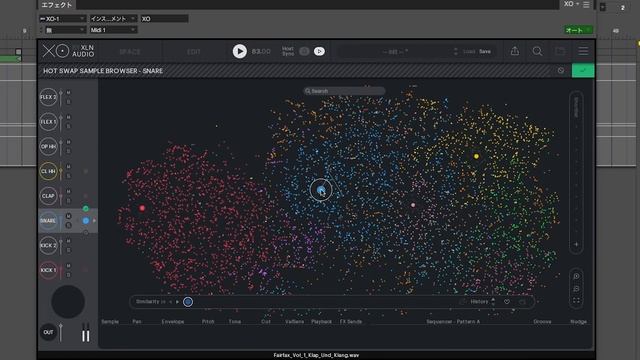Click the Save preset button

485,51
